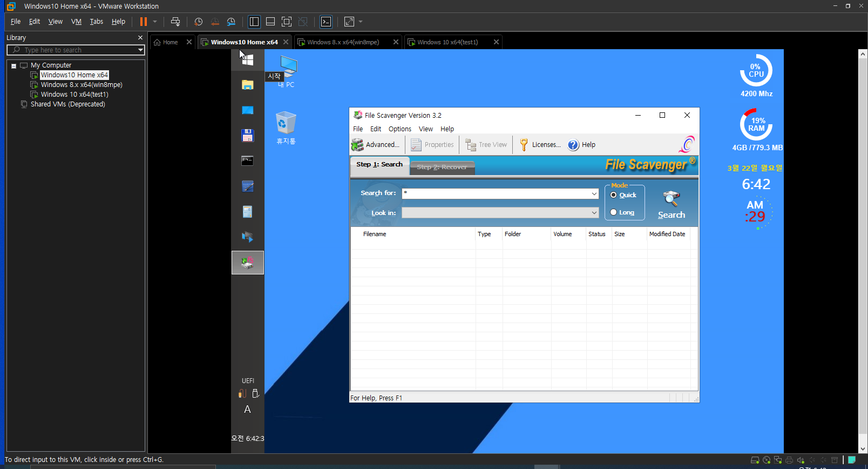Screen dimensions: 868x469
Task: Click the Search magnifier button in File Scavenger
Action: tap(672, 204)
